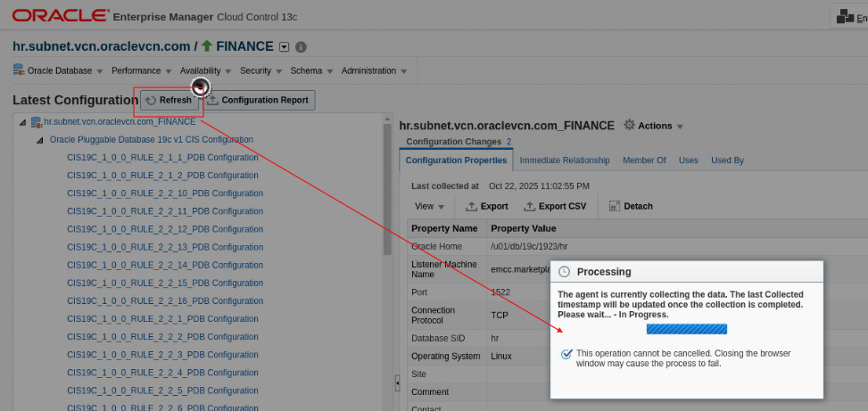Click the Configuration Report button
This screenshot has height=411, width=868.
[257, 101]
